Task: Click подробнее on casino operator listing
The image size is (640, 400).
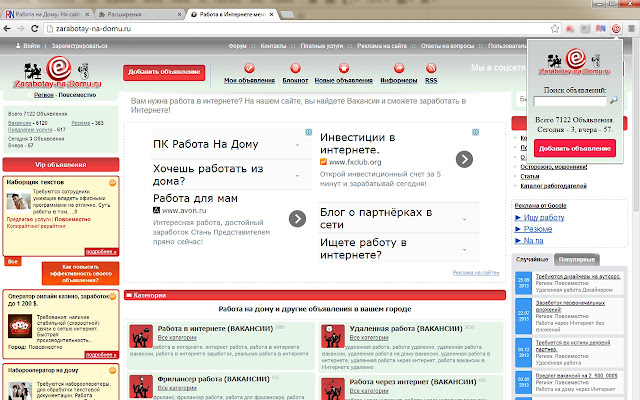Action: click(101, 355)
